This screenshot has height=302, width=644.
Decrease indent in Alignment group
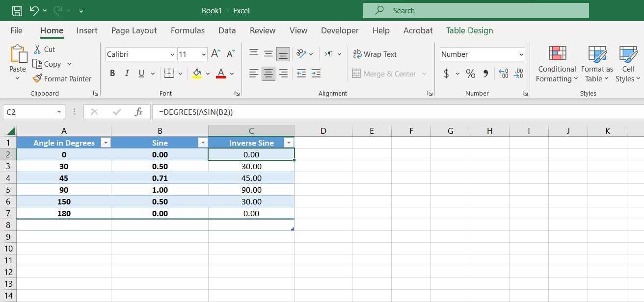[x=301, y=74]
